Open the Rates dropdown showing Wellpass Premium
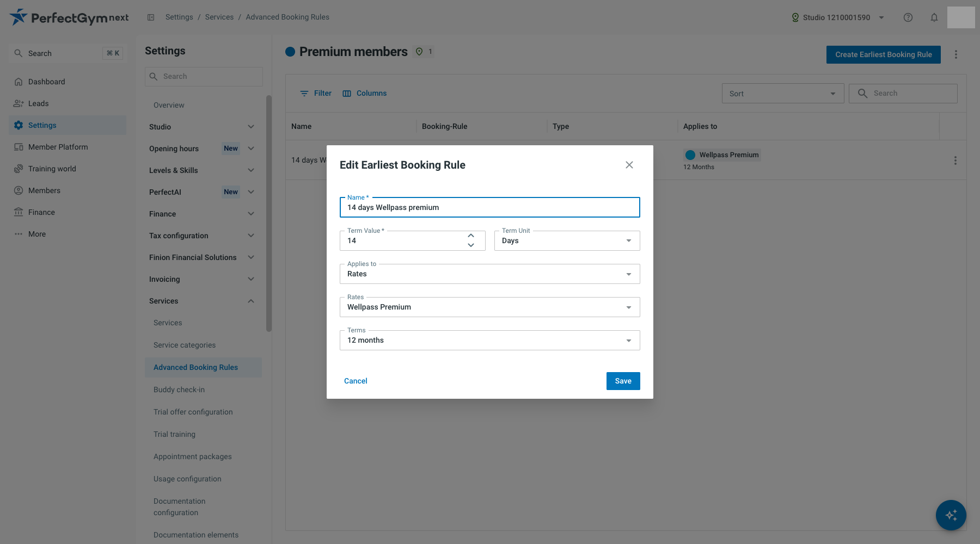 pyautogui.click(x=489, y=307)
